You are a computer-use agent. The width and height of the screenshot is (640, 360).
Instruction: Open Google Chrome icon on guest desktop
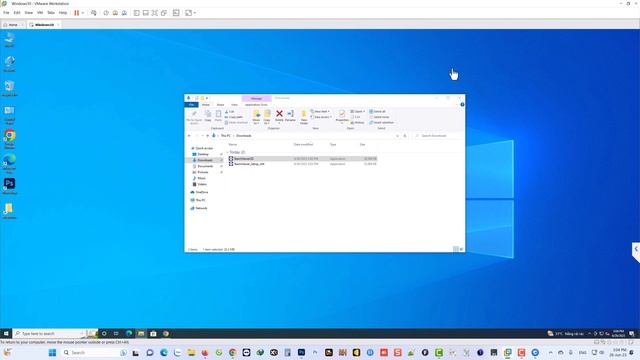point(9,138)
